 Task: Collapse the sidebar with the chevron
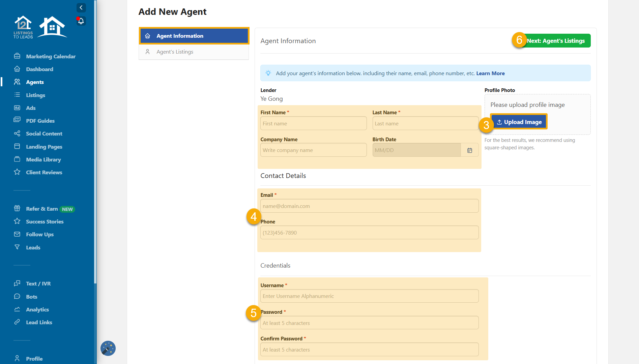coord(81,7)
